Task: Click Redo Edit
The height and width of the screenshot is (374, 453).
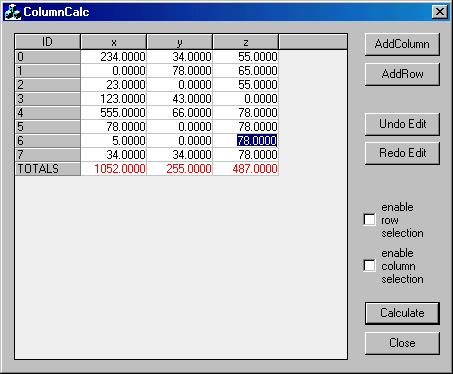Action: pyautogui.click(x=402, y=153)
